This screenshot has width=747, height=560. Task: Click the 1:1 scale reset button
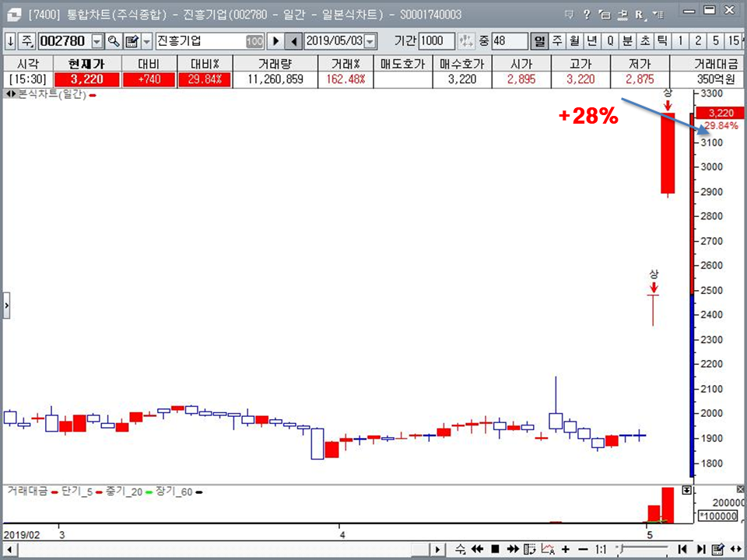(x=601, y=549)
